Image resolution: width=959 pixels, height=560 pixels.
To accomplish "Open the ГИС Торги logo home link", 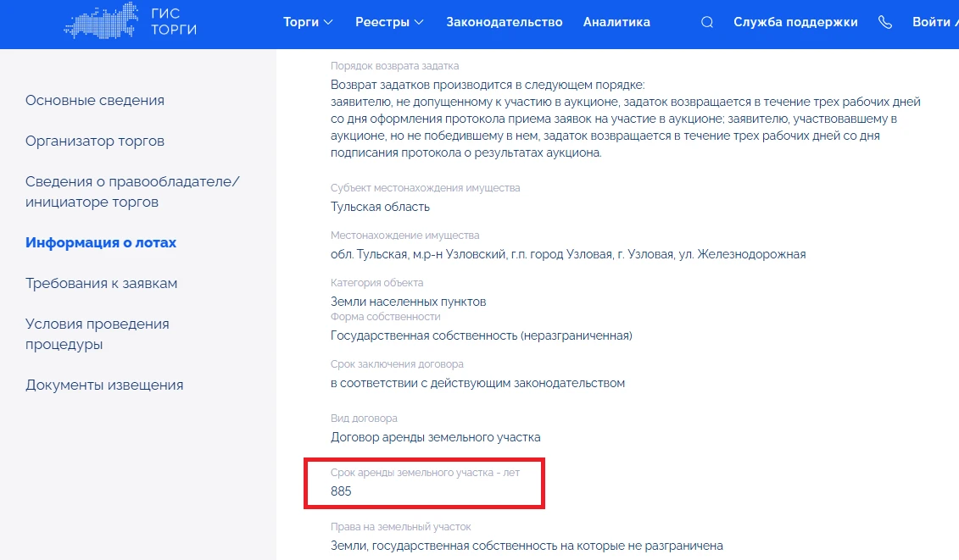I will [x=131, y=21].
